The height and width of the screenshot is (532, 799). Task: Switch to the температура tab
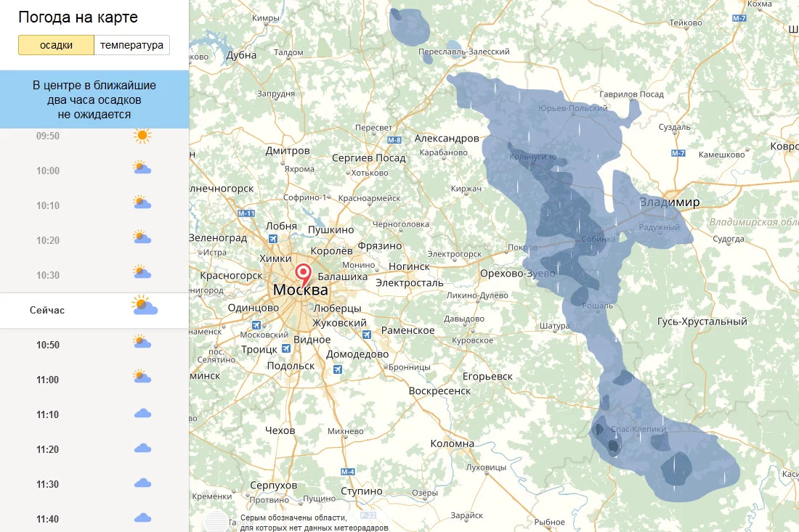pyautogui.click(x=132, y=45)
